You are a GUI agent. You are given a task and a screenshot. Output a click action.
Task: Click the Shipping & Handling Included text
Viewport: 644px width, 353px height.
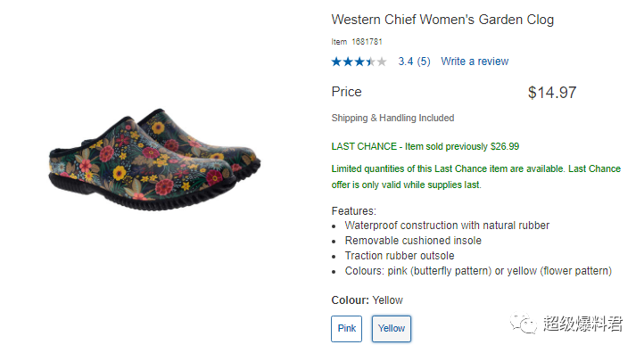pyautogui.click(x=392, y=119)
